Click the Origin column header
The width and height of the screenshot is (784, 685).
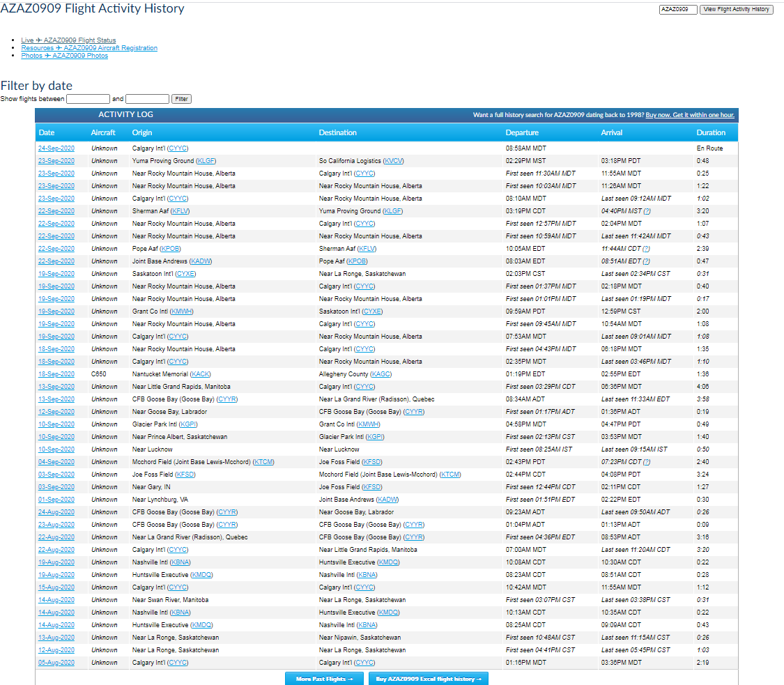pos(142,132)
